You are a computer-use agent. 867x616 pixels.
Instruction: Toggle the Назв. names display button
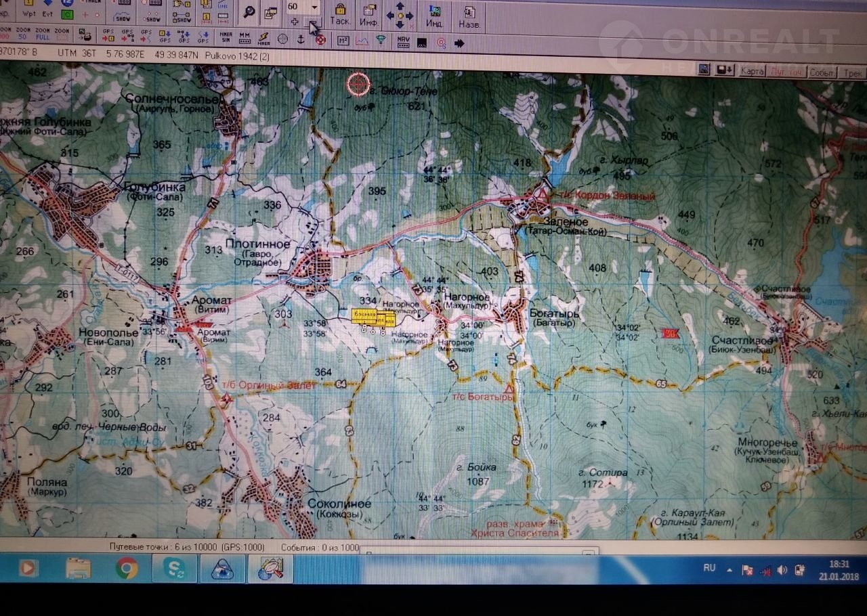click(x=469, y=15)
